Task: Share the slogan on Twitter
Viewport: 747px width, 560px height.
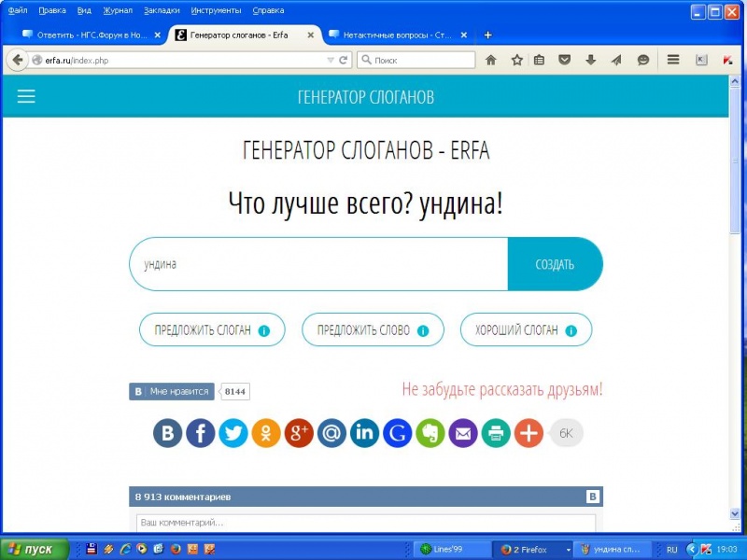Action: [x=233, y=433]
